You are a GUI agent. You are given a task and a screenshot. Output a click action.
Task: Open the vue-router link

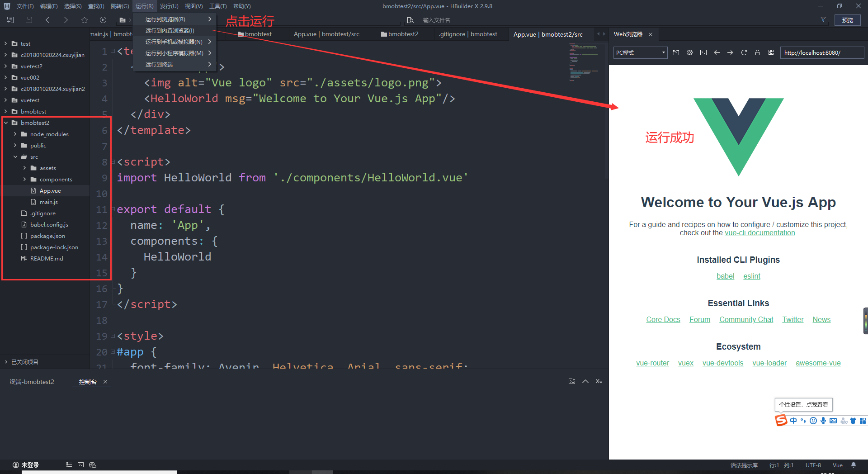pyautogui.click(x=652, y=363)
